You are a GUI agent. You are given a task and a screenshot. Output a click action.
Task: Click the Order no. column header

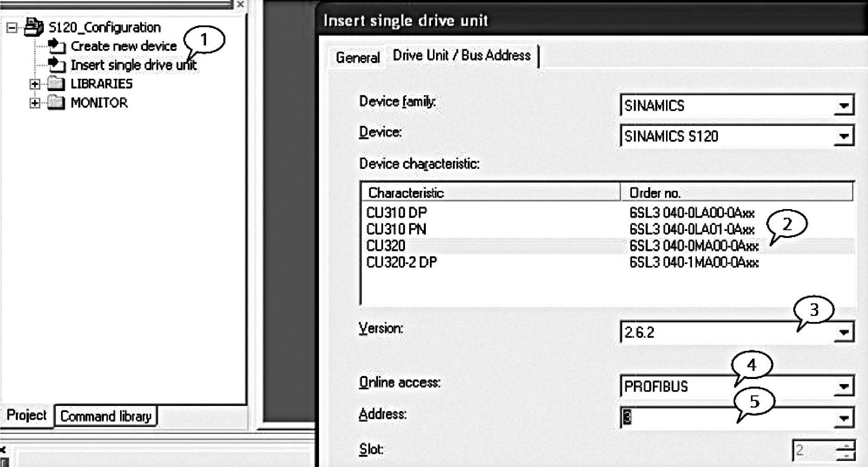pyautogui.click(x=737, y=193)
